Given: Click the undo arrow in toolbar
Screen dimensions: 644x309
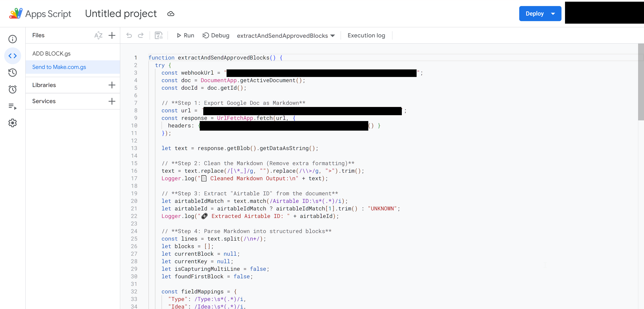Looking at the screenshot, I should click(x=129, y=36).
